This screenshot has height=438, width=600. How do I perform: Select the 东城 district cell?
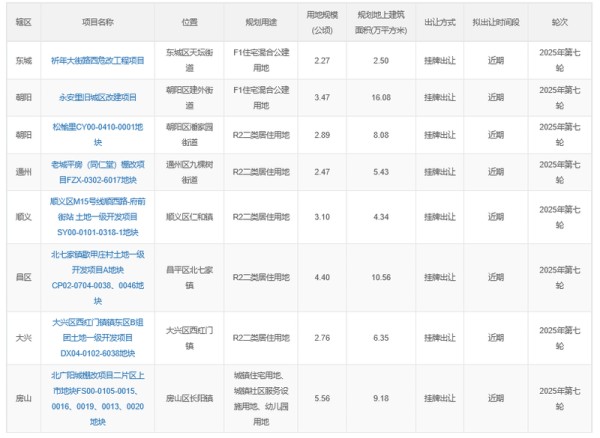(x=23, y=60)
